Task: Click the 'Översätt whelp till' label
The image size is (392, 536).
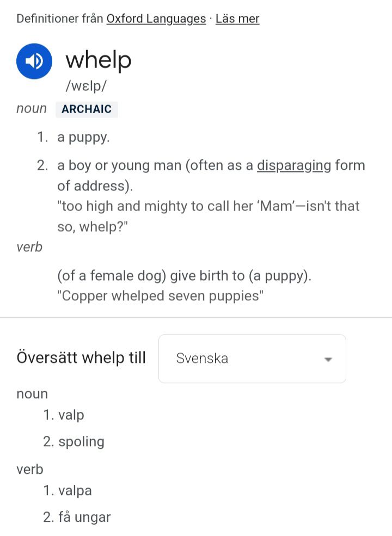Action: (x=81, y=358)
